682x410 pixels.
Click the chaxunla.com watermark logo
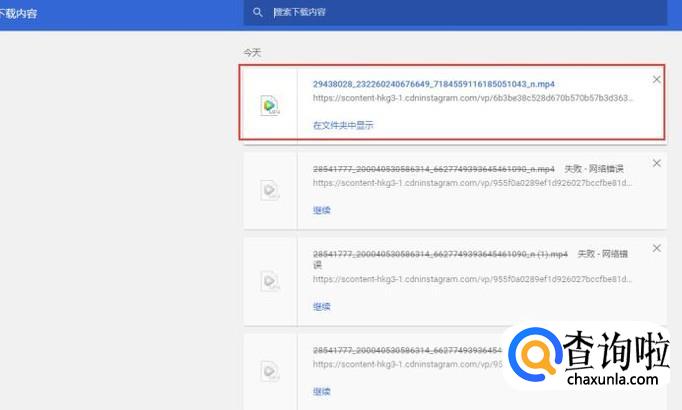pyautogui.click(x=588, y=357)
